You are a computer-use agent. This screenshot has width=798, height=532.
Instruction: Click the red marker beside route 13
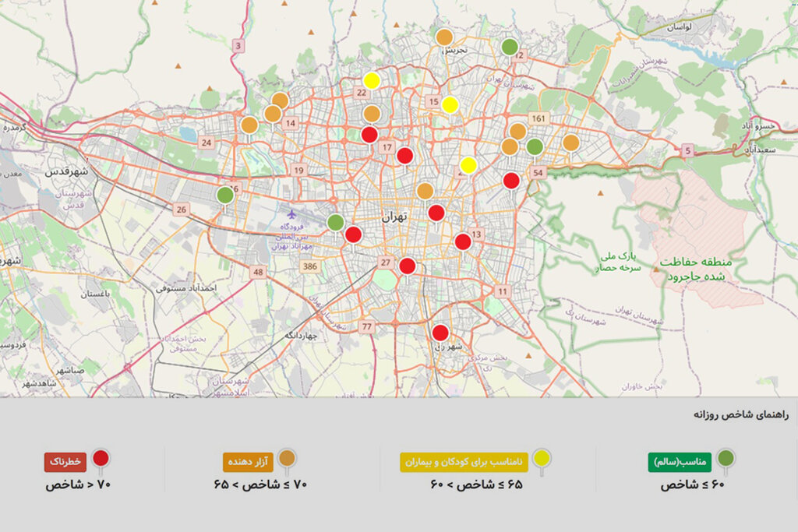pyautogui.click(x=463, y=241)
